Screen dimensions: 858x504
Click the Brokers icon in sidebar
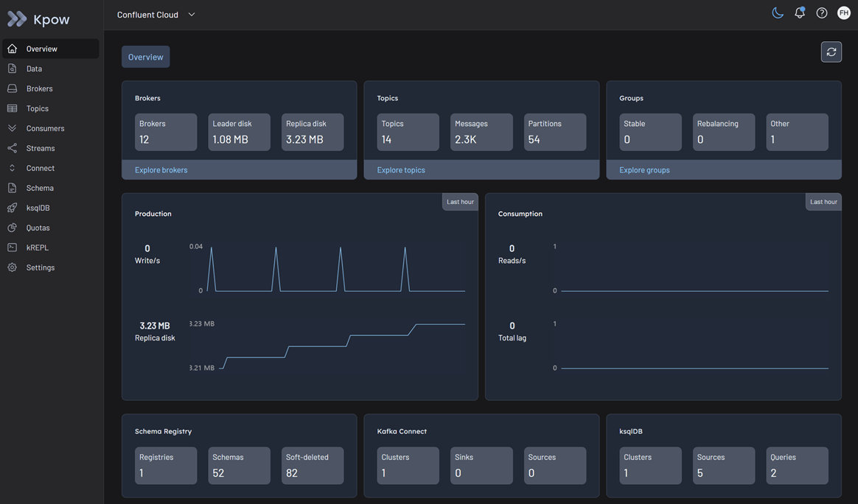point(13,88)
